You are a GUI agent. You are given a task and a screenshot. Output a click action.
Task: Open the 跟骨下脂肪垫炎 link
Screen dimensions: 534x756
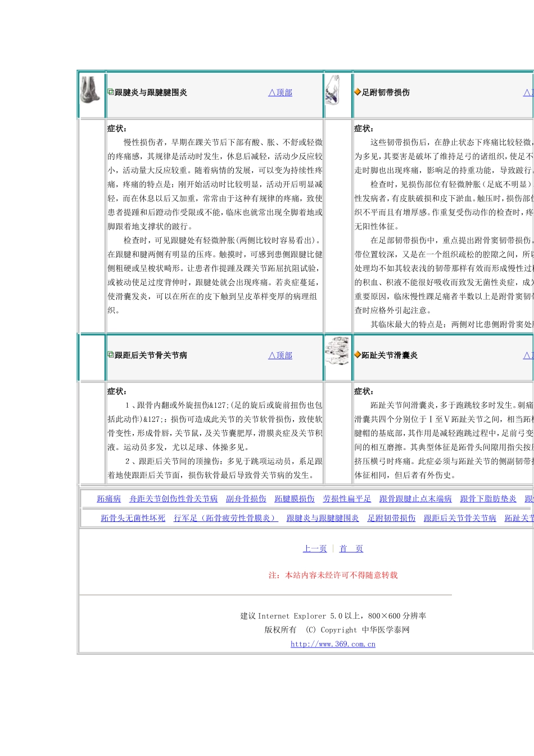pos(488,499)
